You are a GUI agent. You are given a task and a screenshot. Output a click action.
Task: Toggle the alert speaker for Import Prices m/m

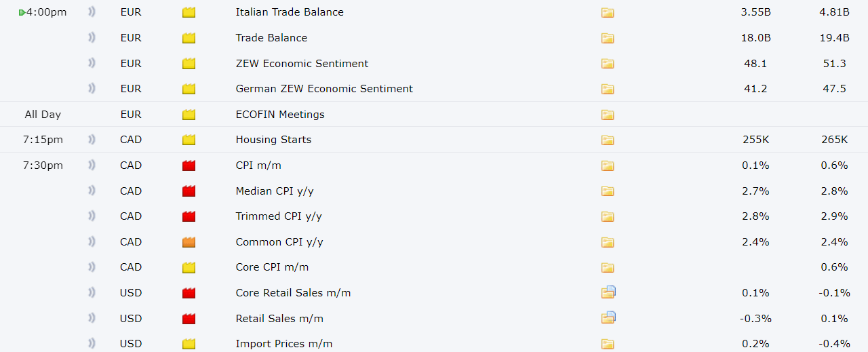click(92, 343)
